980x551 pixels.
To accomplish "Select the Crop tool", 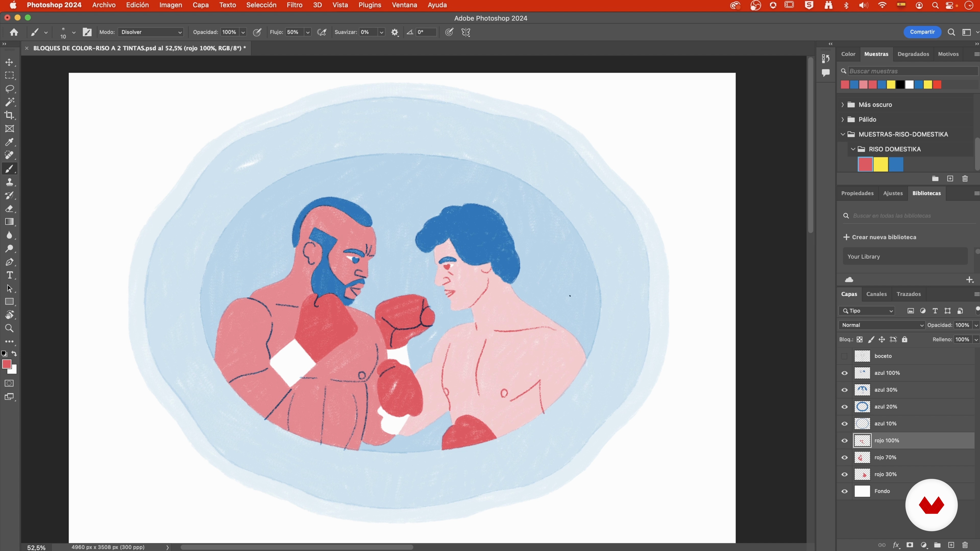I will (x=9, y=115).
